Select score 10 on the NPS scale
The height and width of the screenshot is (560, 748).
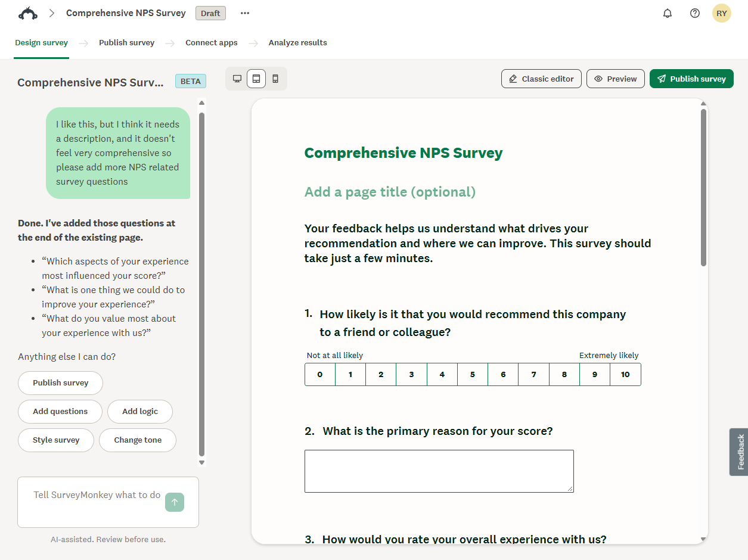625,375
